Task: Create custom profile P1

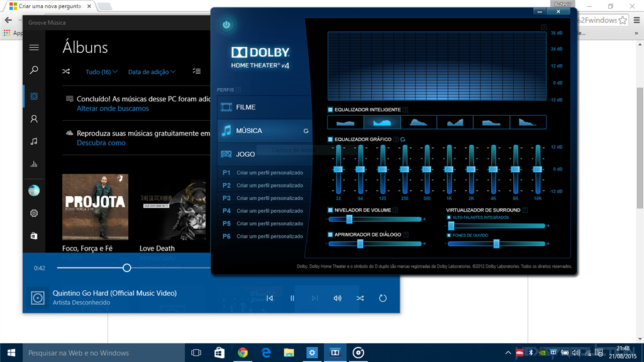Action: tap(265, 173)
